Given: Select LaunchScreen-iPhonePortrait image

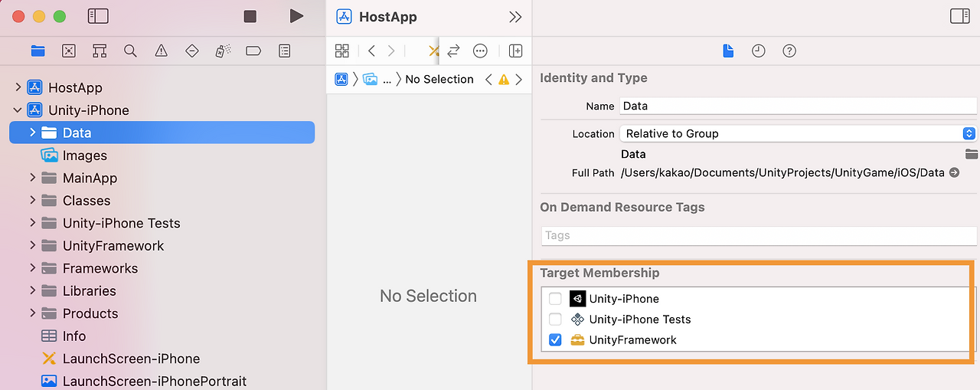Looking at the screenshot, I should (155, 381).
